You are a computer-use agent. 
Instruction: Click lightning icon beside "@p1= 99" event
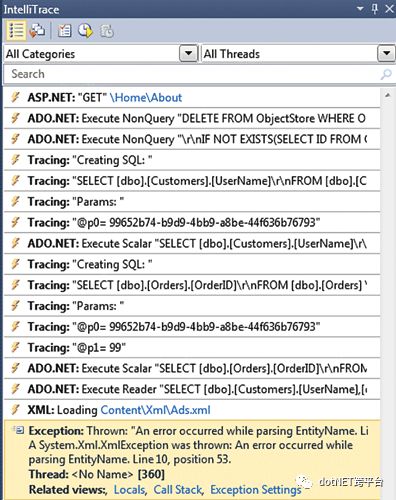15,347
